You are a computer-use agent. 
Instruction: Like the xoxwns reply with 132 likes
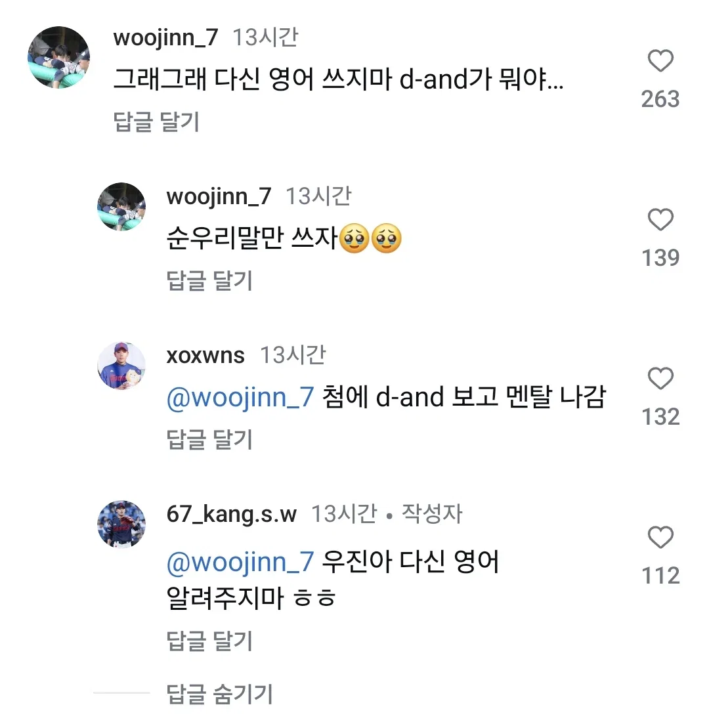[660, 378]
